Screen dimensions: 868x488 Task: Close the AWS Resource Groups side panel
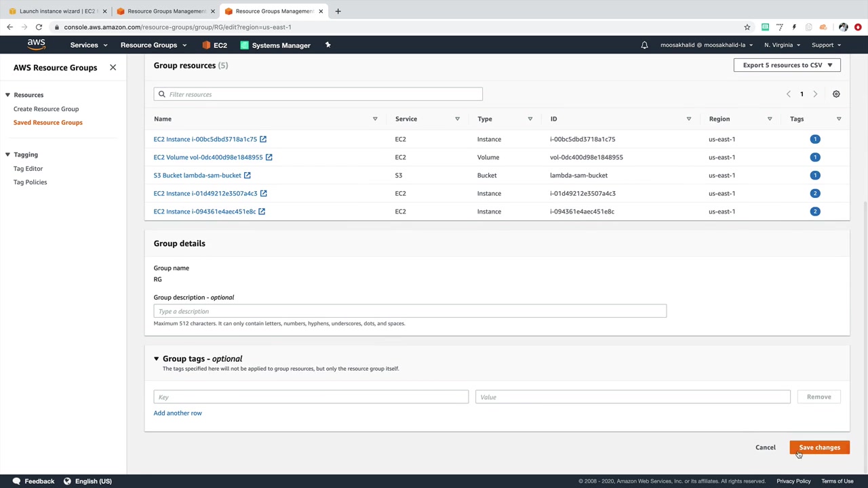tap(113, 67)
